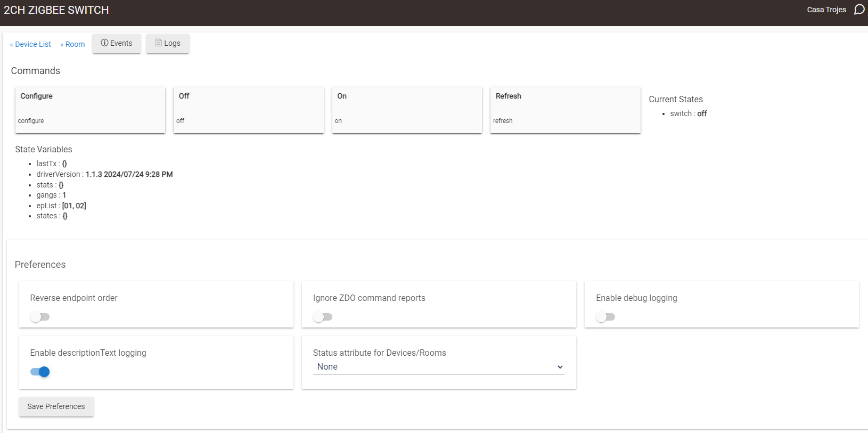Open the device Logs

point(168,44)
